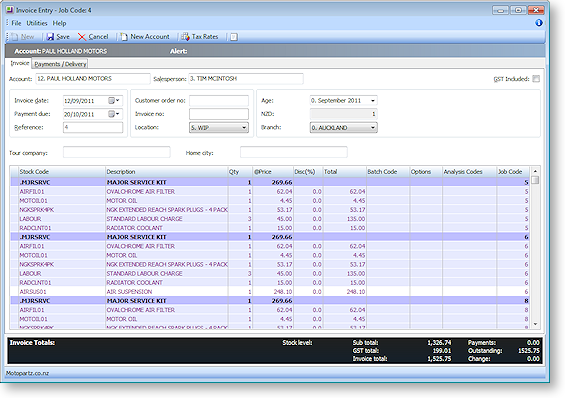Toggle the GST Included checkbox

point(536,79)
